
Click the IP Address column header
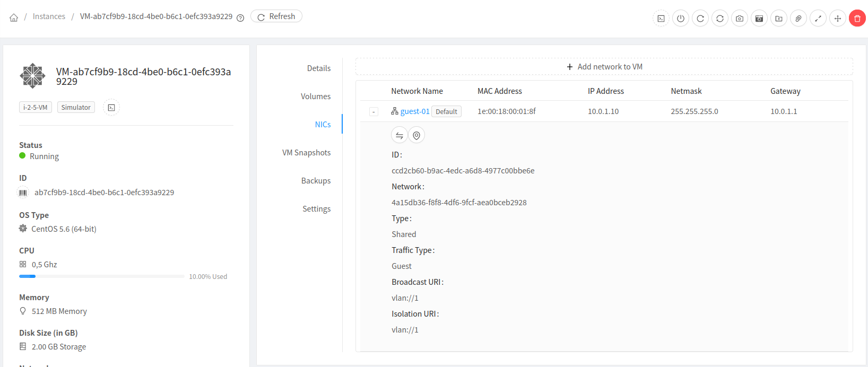[606, 91]
